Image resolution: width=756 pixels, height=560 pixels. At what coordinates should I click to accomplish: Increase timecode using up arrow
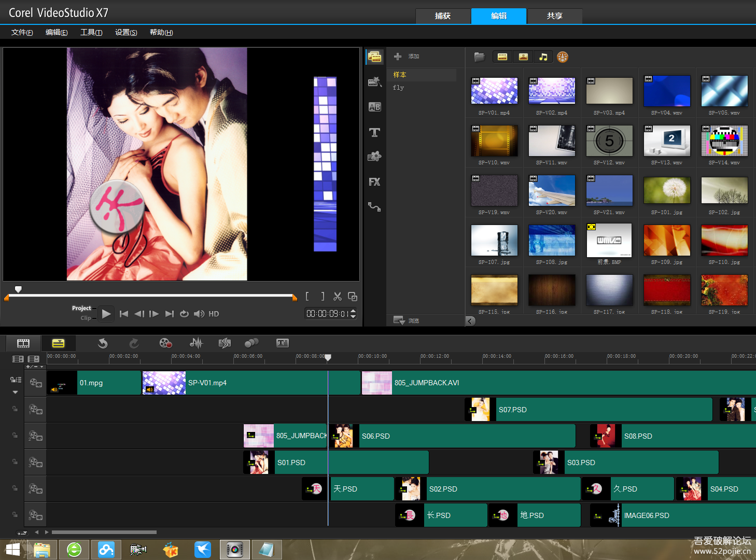tap(353, 311)
